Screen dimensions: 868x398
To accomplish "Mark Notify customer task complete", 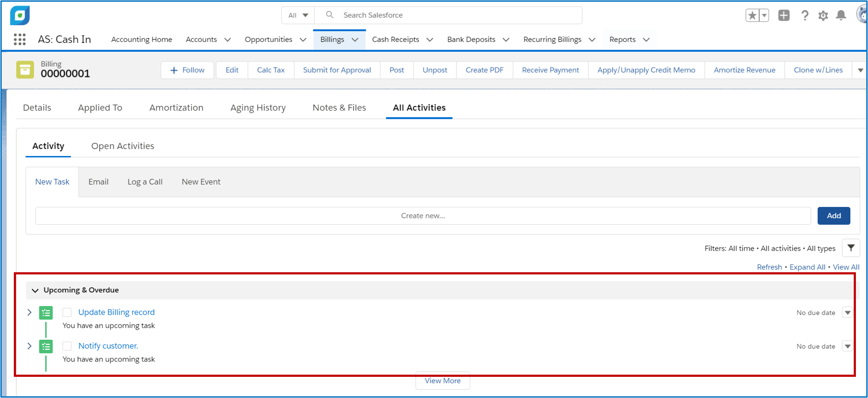I will click(67, 346).
